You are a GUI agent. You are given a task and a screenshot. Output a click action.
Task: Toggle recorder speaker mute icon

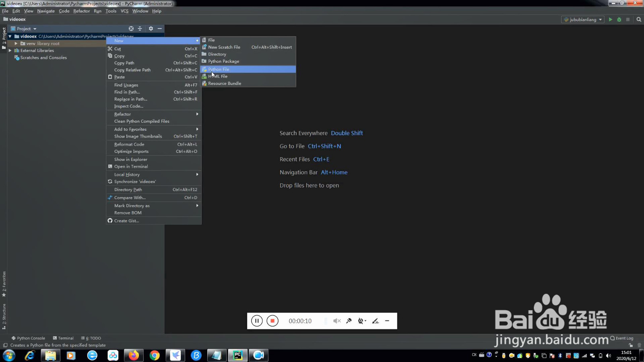coord(337,321)
